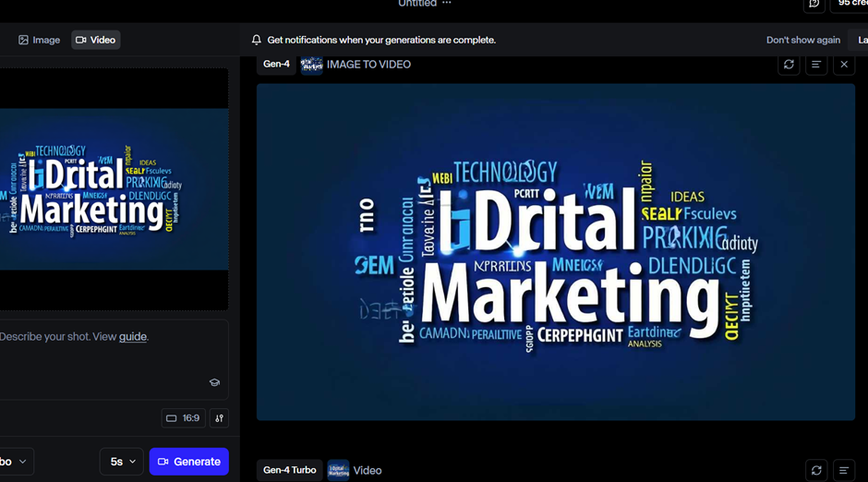Click the bell notification icon
Viewport: 868px width, 482px height.
(x=257, y=40)
